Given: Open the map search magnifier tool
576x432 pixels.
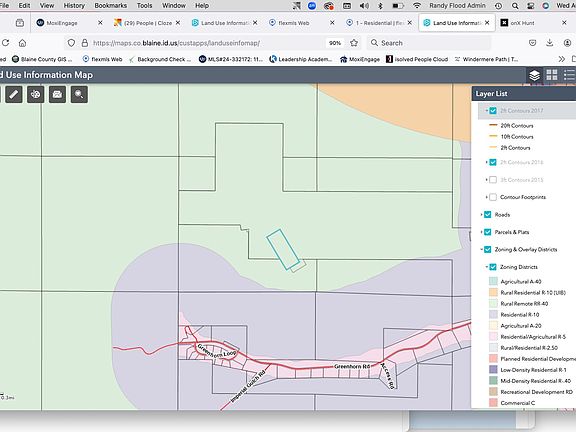Looking at the screenshot, I should (x=79, y=94).
